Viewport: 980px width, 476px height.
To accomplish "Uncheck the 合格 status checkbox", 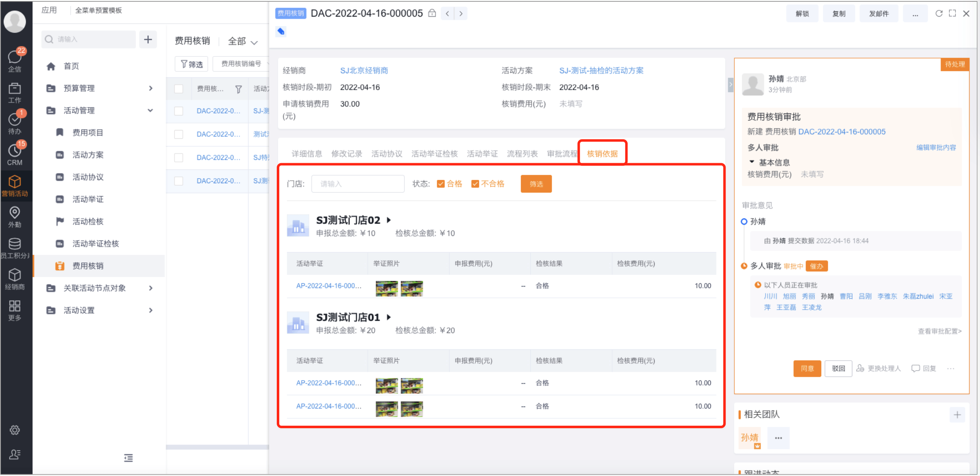I will 441,184.
